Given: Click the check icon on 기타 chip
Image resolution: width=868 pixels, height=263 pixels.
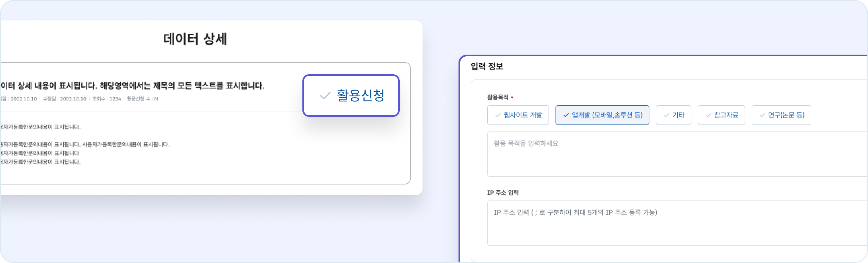Looking at the screenshot, I should (666, 115).
